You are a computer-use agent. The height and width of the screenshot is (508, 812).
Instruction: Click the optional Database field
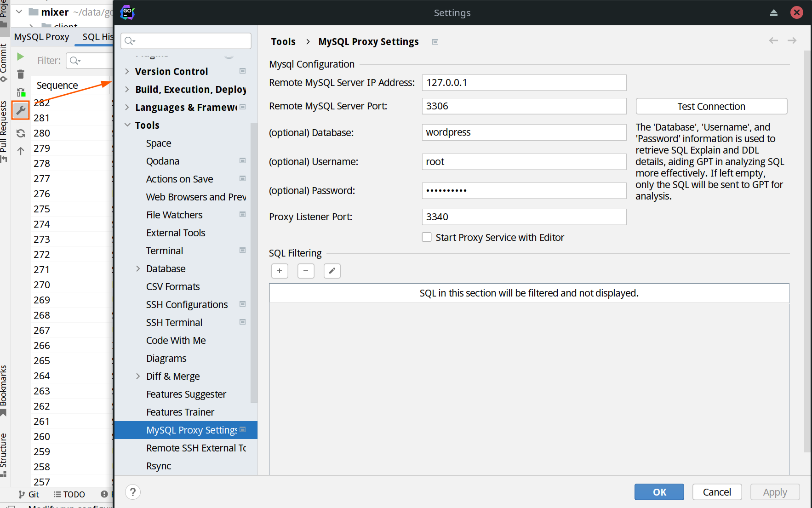coord(524,132)
